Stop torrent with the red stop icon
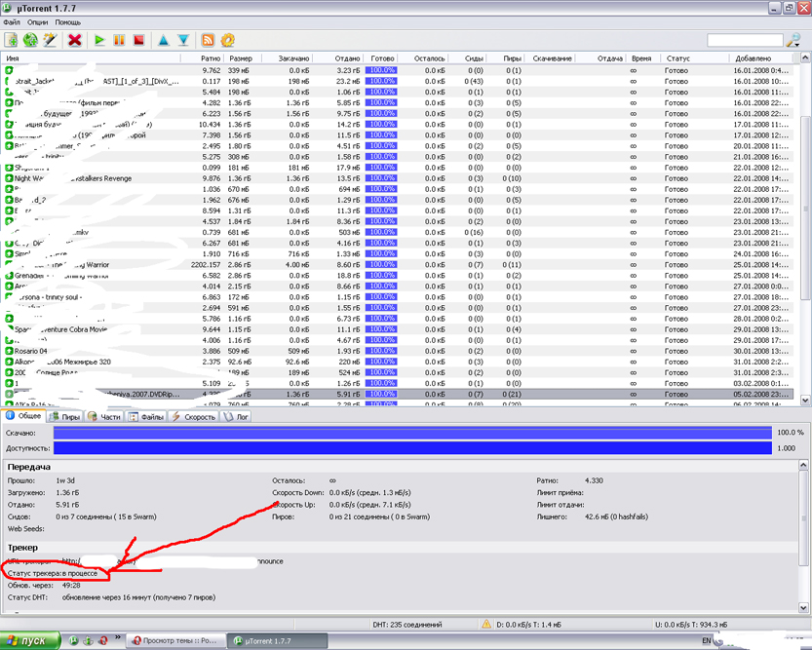812x650 pixels. (x=138, y=40)
